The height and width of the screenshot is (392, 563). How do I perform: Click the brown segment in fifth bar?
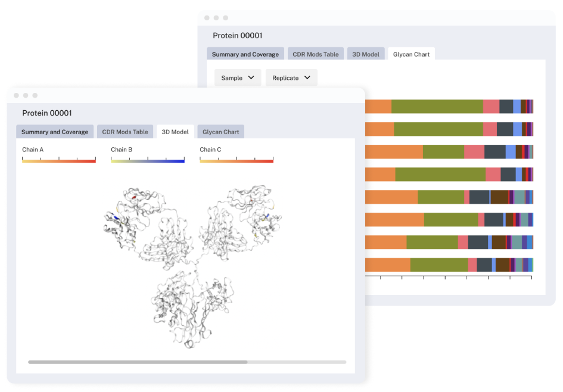click(x=499, y=197)
